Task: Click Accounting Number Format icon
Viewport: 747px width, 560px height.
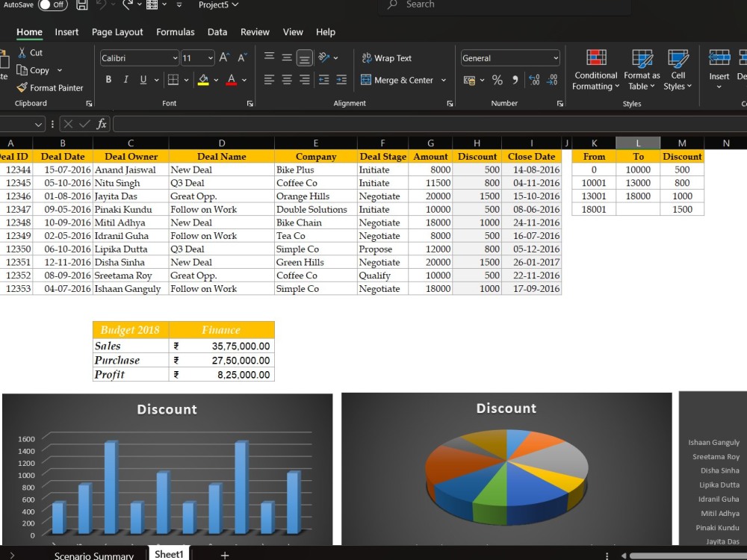Action: (x=470, y=80)
